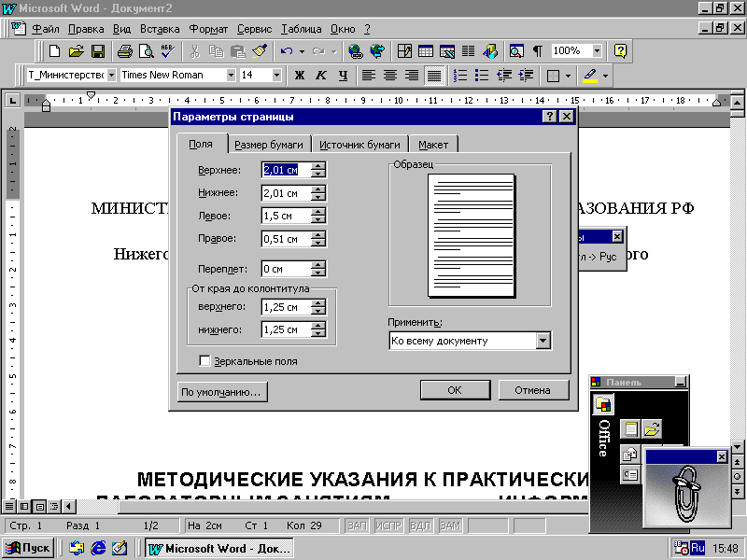The width and height of the screenshot is (747, 560).
Task: Click the Office Assistant help icon
Action: (x=620, y=51)
